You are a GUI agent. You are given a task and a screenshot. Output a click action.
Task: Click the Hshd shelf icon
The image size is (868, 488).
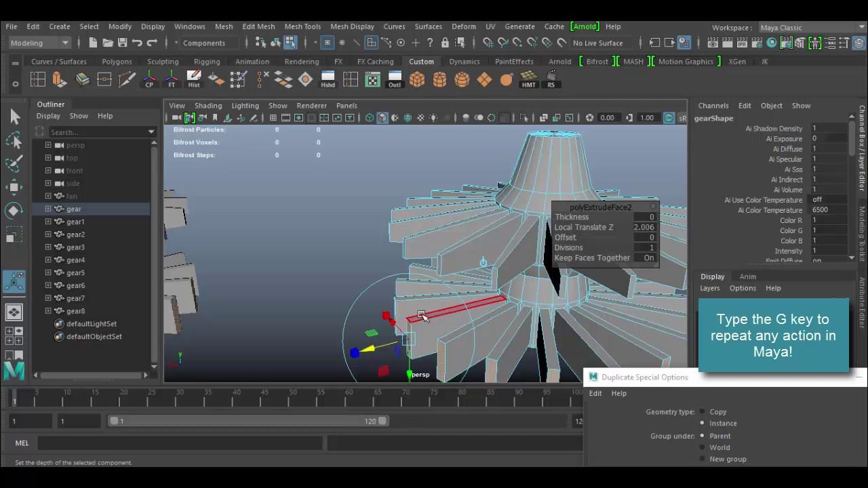pyautogui.click(x=328, y=79)
